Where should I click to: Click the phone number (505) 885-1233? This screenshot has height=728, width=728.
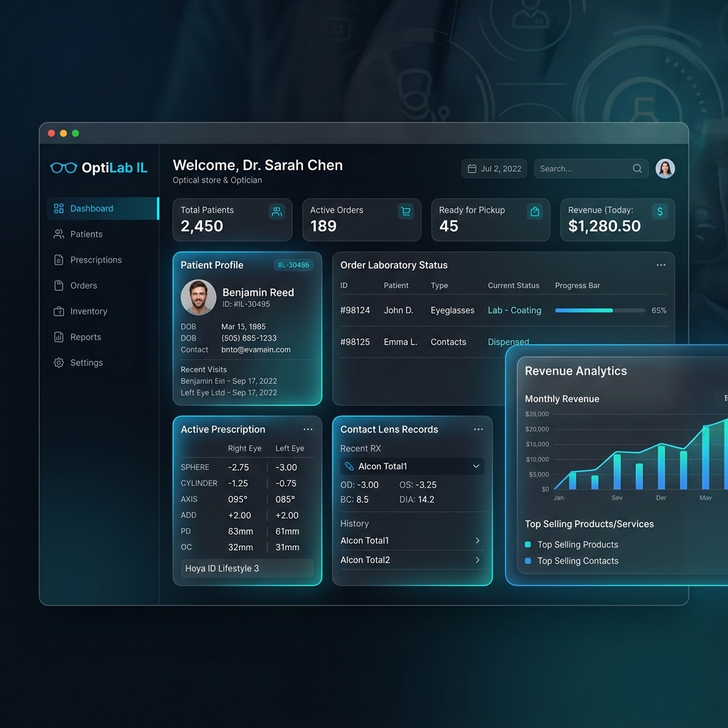(x=249, y=338)
